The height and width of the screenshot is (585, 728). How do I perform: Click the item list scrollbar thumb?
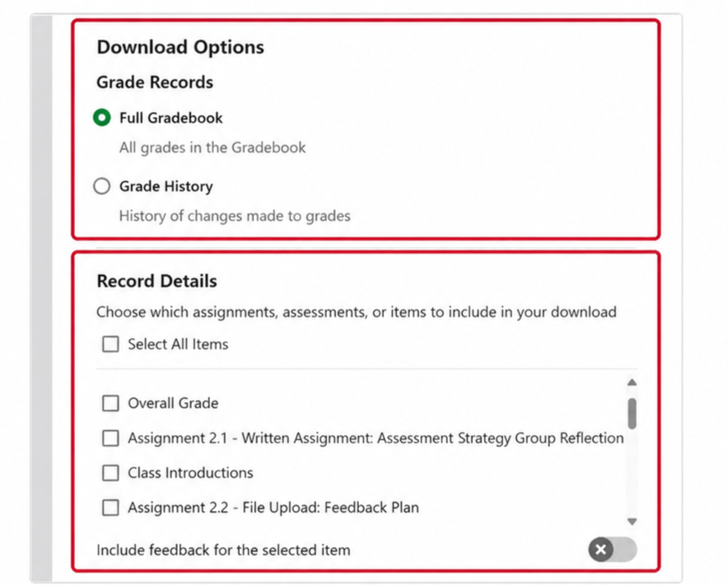[632, 413]
